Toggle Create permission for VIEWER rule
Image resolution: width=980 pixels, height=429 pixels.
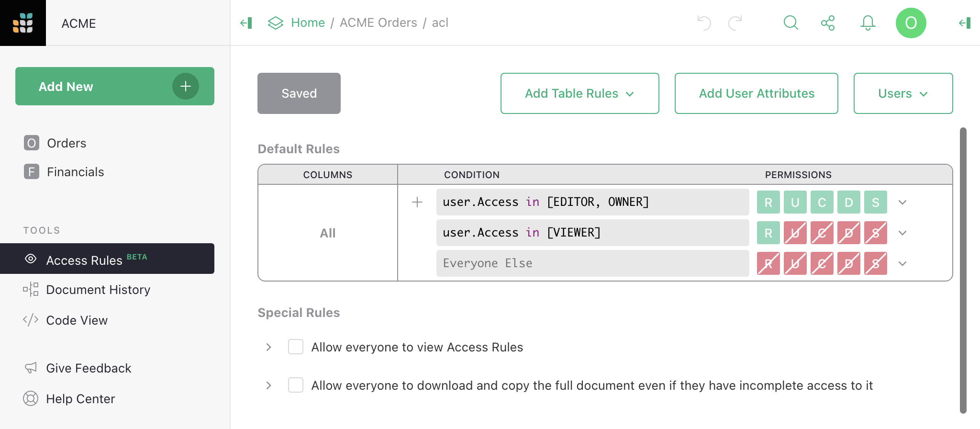click(x=822, y=233)
